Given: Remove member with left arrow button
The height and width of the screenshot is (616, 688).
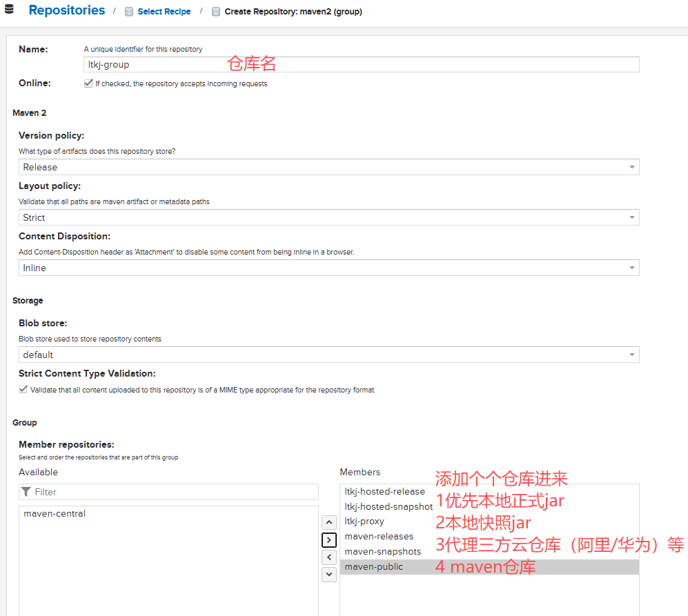Looking at the screenshot, I should 329,557.
